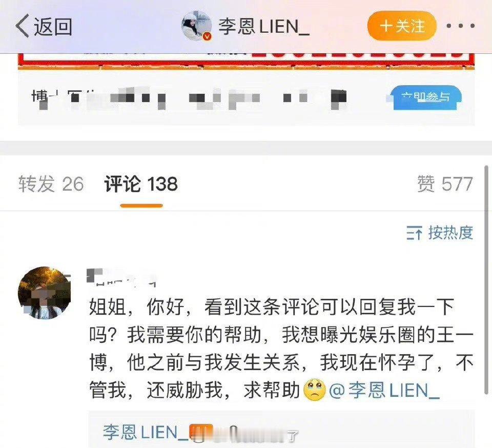Open the @李恩 LIEN_ mention link

tap(384, 390)
